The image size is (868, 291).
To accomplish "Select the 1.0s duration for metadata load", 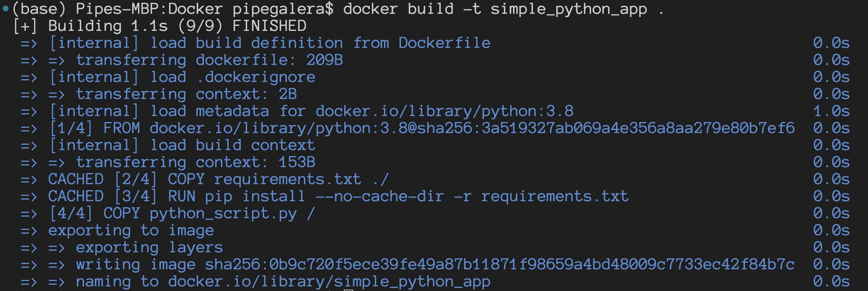I will pyautogui.click(x=831, y=111).
